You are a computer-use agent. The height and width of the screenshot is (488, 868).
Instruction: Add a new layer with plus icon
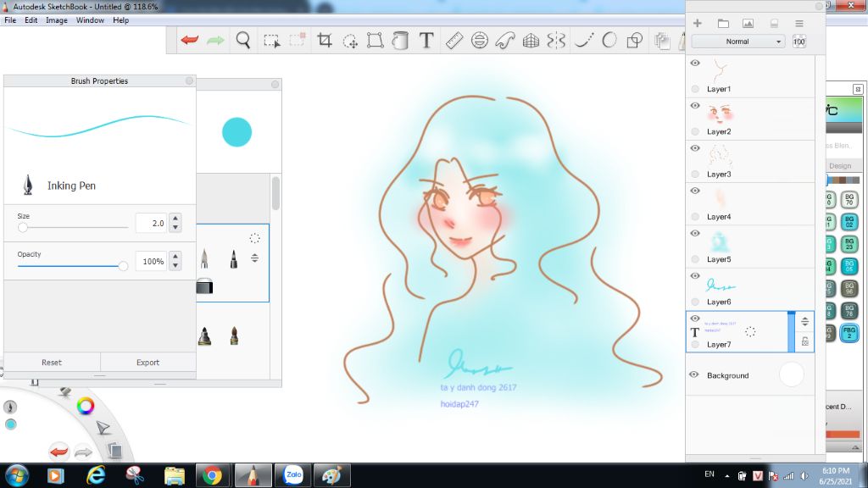pyautogui.click(x=698, y=23)
